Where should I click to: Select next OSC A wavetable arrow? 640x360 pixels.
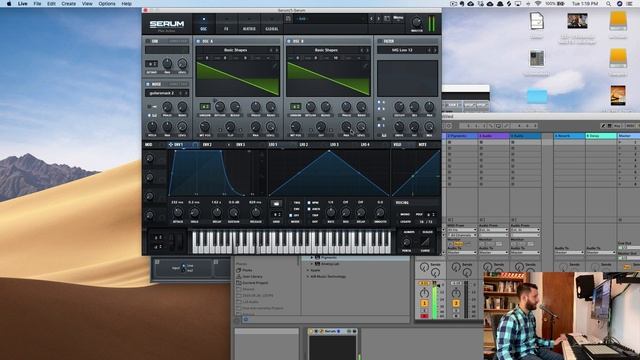pos(277,50)
